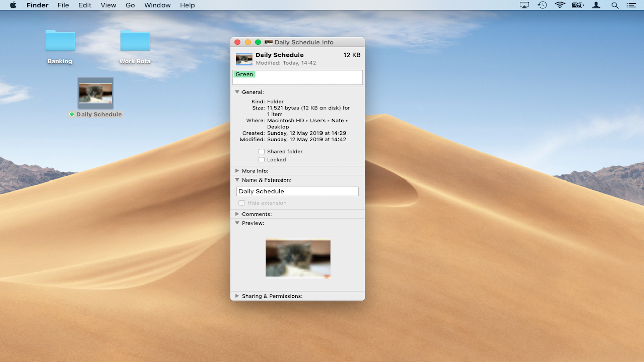Viewport: 644px width, 362px height.
Task: Click the 12 KB size text in the header
Action: tap(352, 55)
